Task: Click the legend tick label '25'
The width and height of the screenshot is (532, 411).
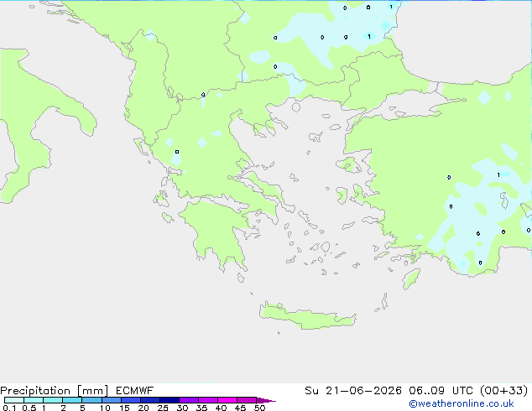Action: (163, 408)
